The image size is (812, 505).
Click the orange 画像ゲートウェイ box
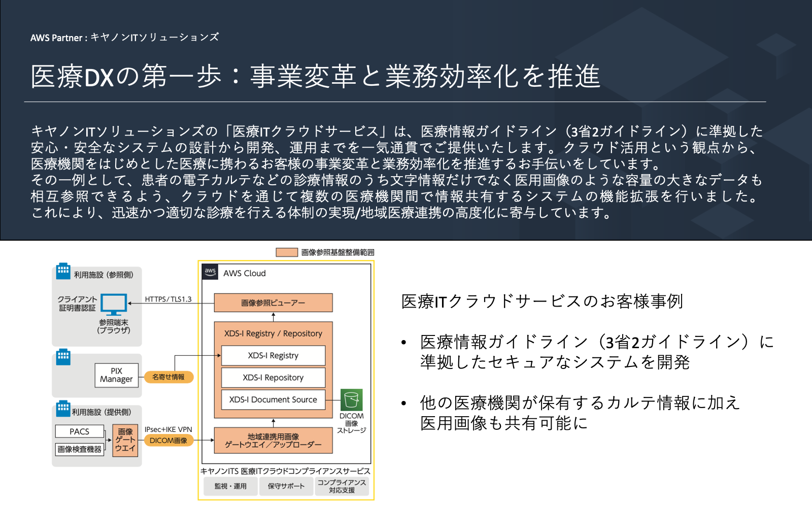125,440
